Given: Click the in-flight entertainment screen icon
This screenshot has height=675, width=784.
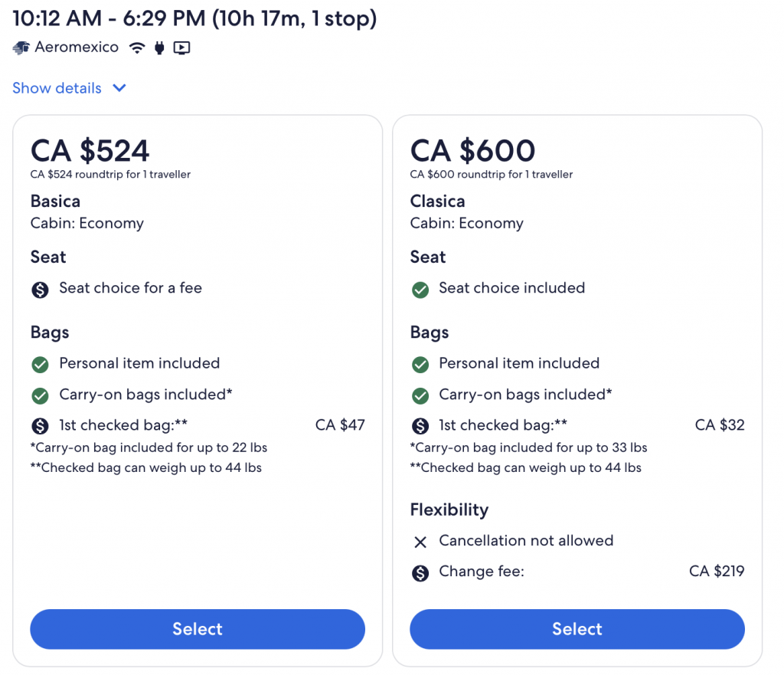Looking at the screenshot, I should 181,48.
